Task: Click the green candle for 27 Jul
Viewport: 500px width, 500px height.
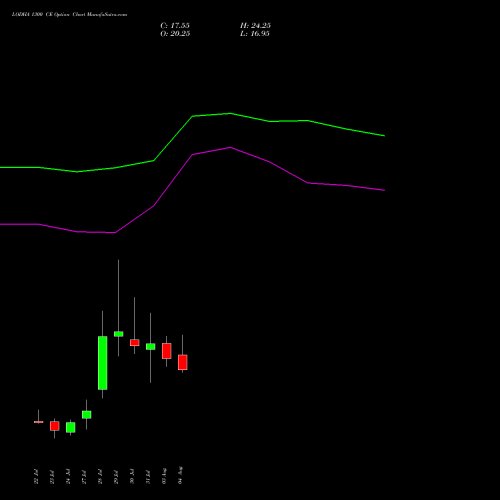Action: tap(87, 415)
